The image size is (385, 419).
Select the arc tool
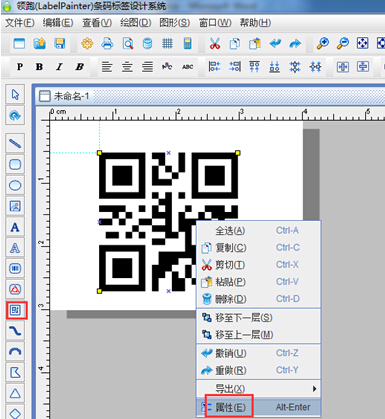(15, 352)
